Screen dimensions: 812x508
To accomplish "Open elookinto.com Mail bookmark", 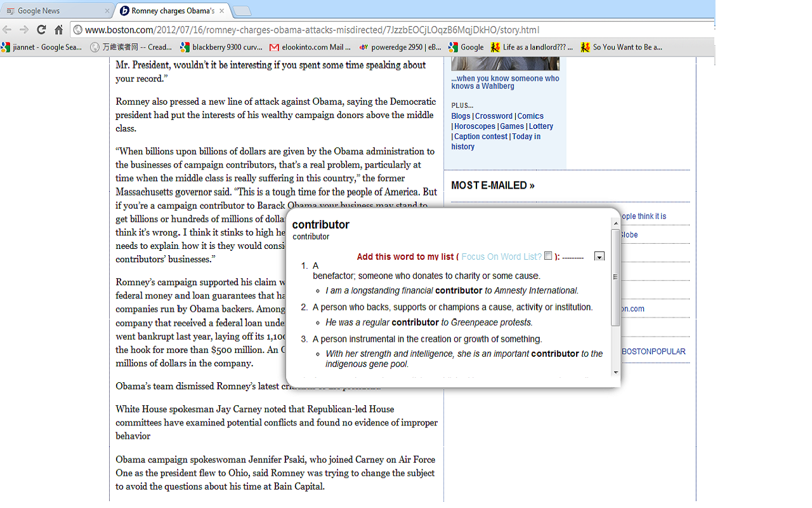I will (x=310, y=47).
